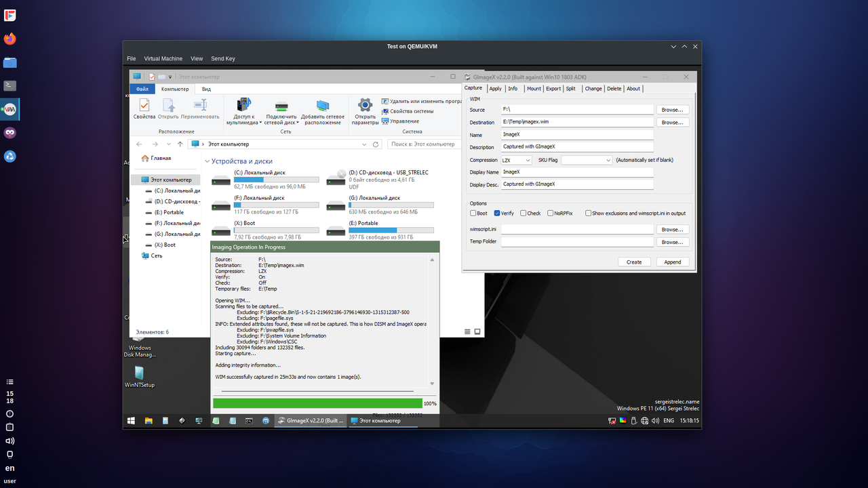The height and width of the screenshot is (488, 868).
Task: Select the (X:) Boot drive item
Action: (265, 230)
